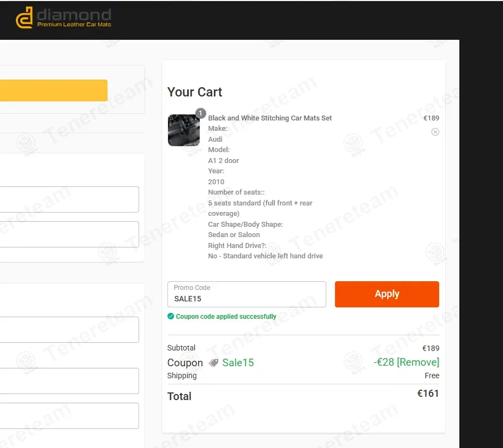Image resolution: width=503 pixels, height=448 pixels.
Task: Focus the Promo Code input field
Action: pos(247,294)
